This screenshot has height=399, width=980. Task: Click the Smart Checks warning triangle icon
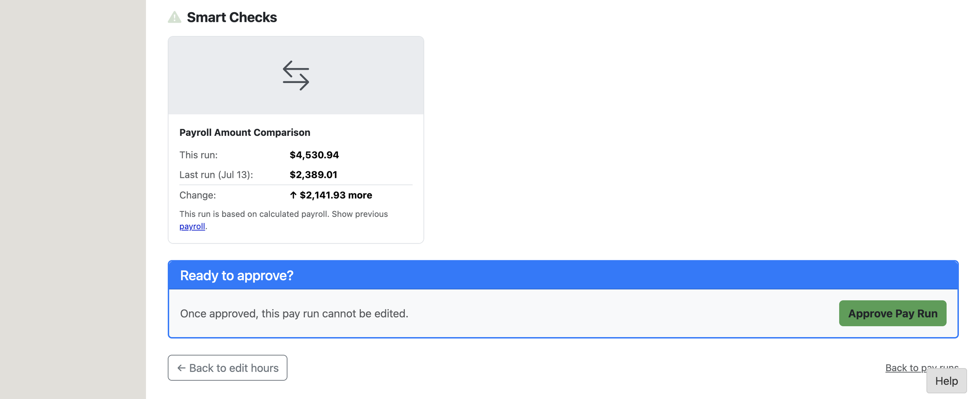tap(174, 17)
